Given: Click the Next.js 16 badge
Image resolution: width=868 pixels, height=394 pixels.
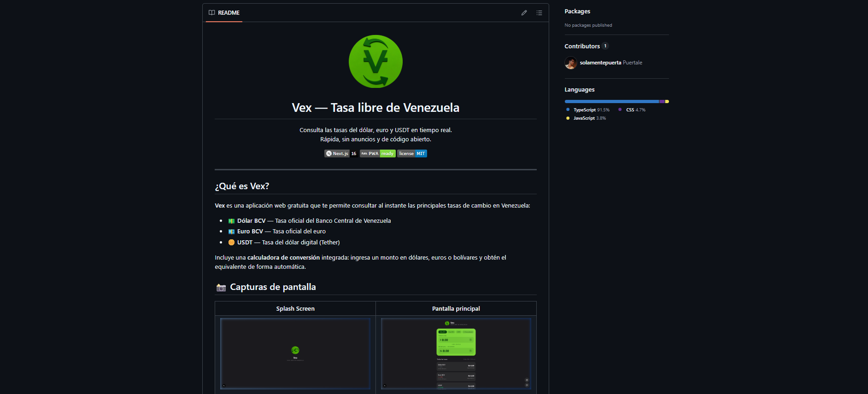Looking at the screenshot, I should tap(341, 154).
